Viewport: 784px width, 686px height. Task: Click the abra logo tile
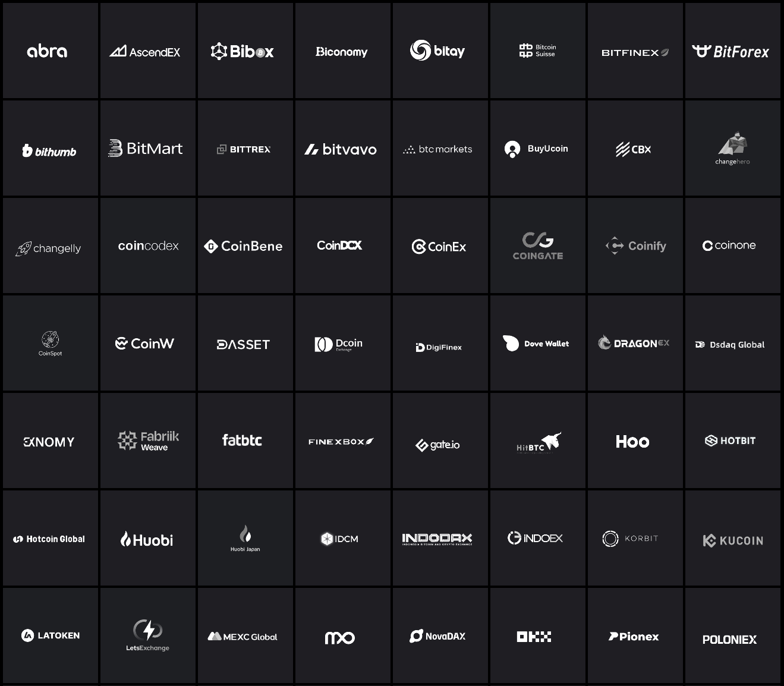click(x=51, y=51)
